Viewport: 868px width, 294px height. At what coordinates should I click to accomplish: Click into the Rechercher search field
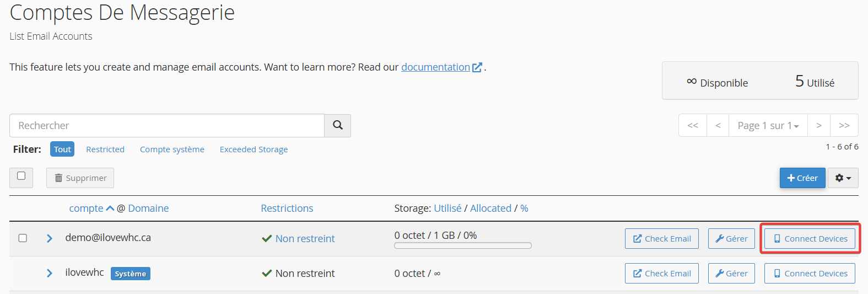167,126
